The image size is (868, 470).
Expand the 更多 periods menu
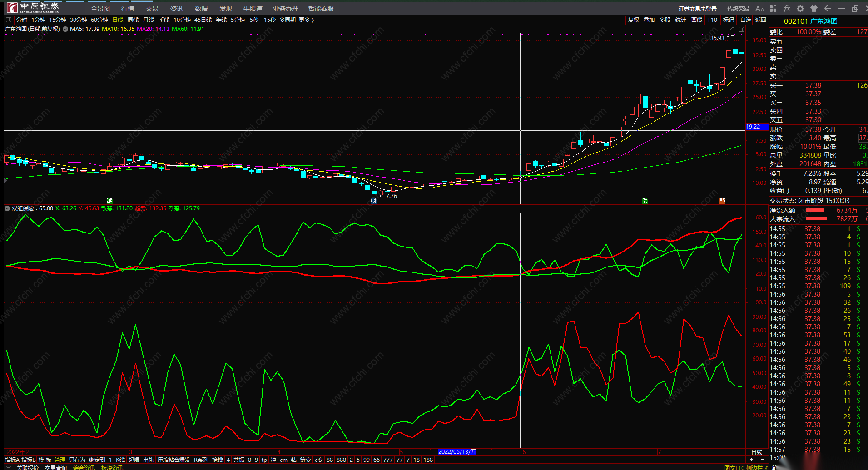click(306, 20)
